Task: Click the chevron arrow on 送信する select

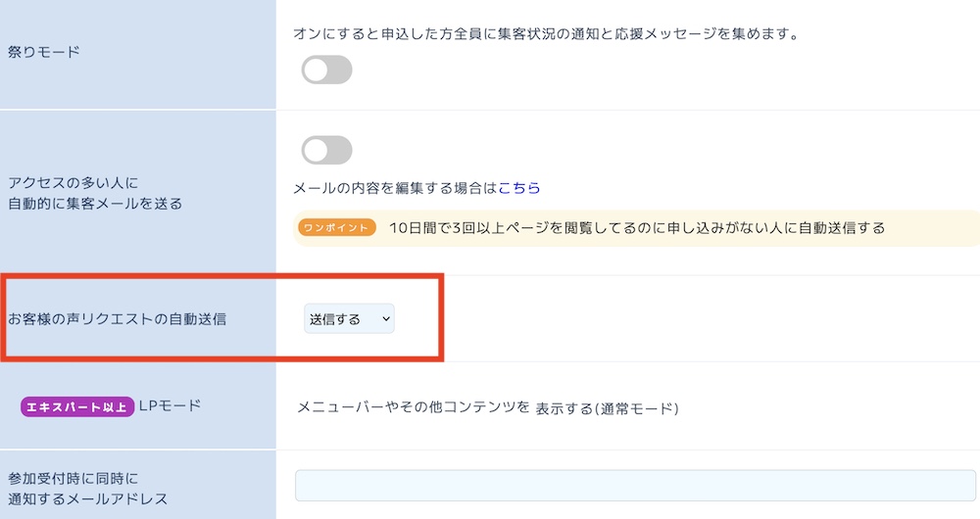Action: click(386, 318)
